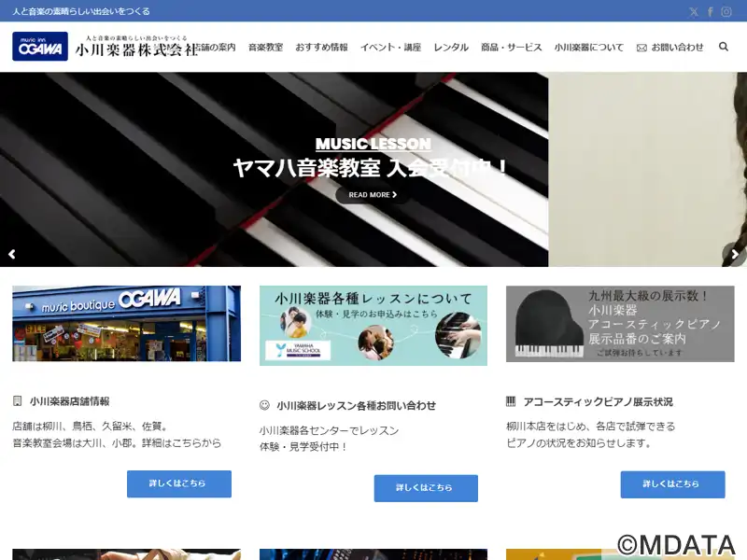Go to previous slide arrow
This screenshot has width=747, height=560.
point(12,254)
